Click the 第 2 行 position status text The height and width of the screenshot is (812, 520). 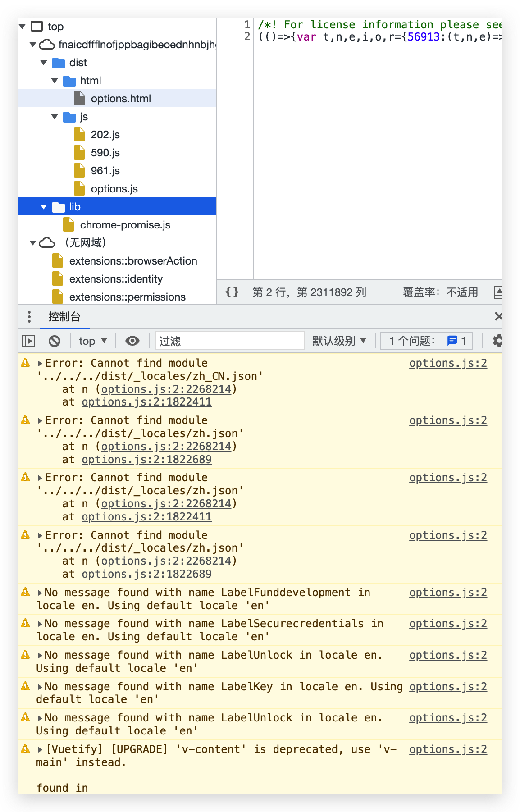click(x=309, y=292)
